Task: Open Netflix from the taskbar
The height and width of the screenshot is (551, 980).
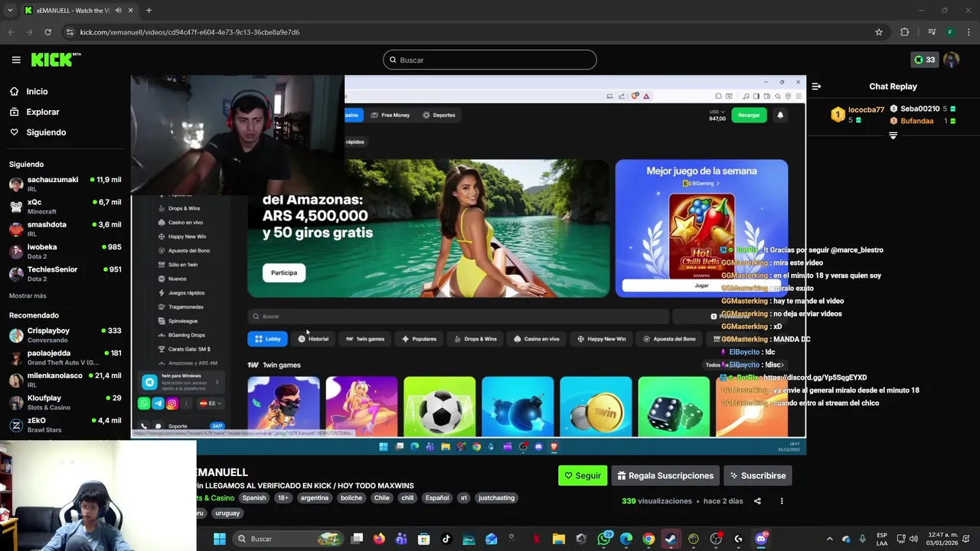Action: click(x=536, y=539)
